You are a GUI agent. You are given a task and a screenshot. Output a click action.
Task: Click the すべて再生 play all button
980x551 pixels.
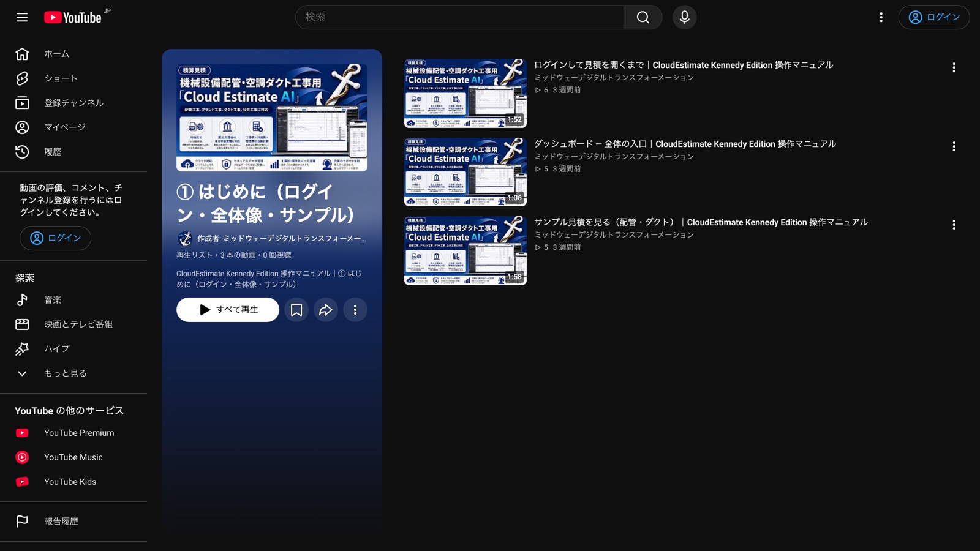(228, 310)
